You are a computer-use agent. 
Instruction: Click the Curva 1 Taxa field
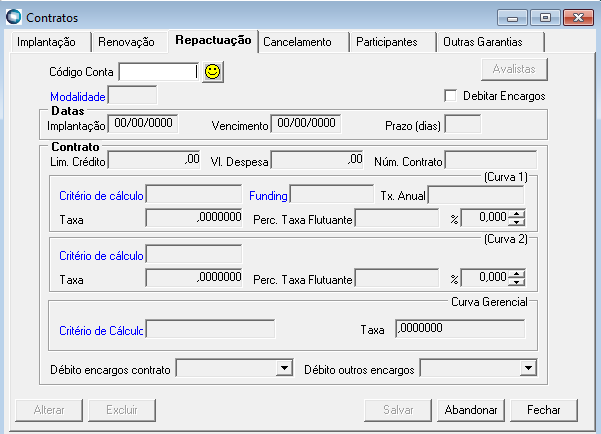coord(194,218)
